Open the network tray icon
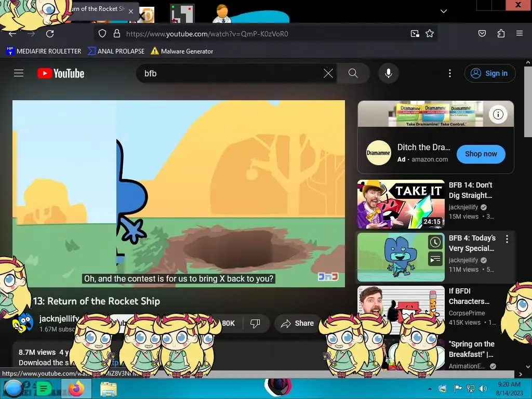 click(470, 389)
